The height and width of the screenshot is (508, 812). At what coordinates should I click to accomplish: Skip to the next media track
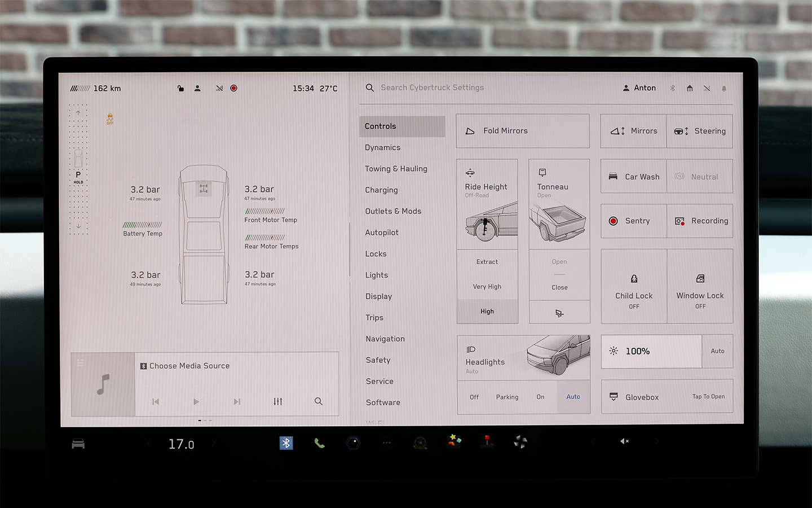tap(237, 402)
